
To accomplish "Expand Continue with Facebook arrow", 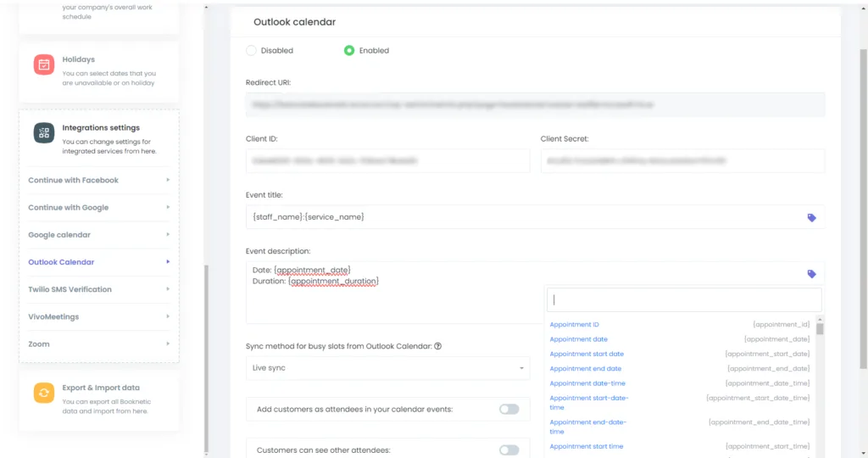I will click(168, 180).
